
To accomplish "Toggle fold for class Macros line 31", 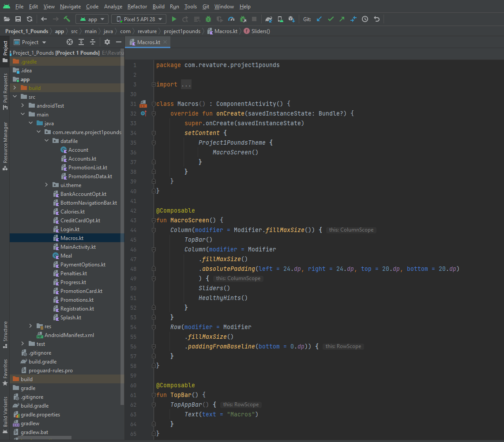I will tap(154, 104).
